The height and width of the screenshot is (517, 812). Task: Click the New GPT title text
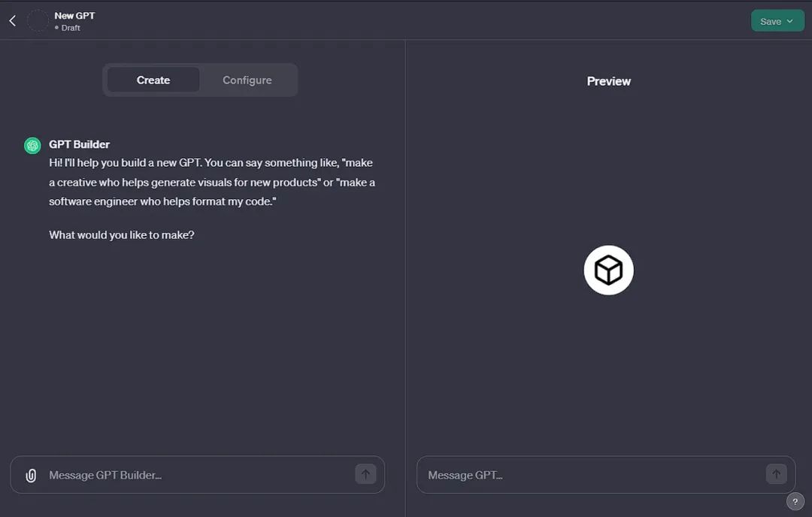tap(74, 15)
